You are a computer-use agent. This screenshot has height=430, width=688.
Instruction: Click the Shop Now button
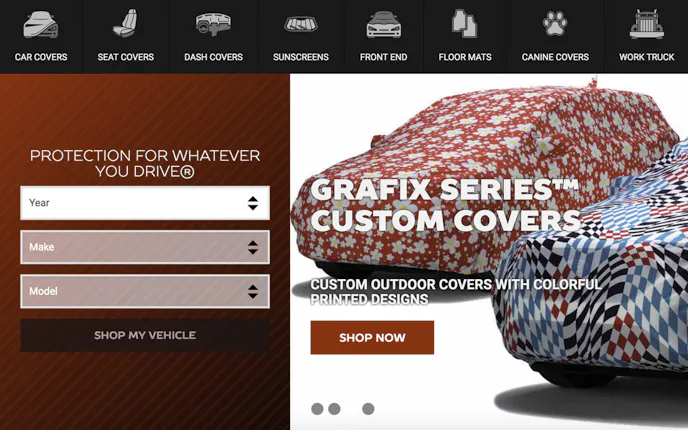pos(372,337)
